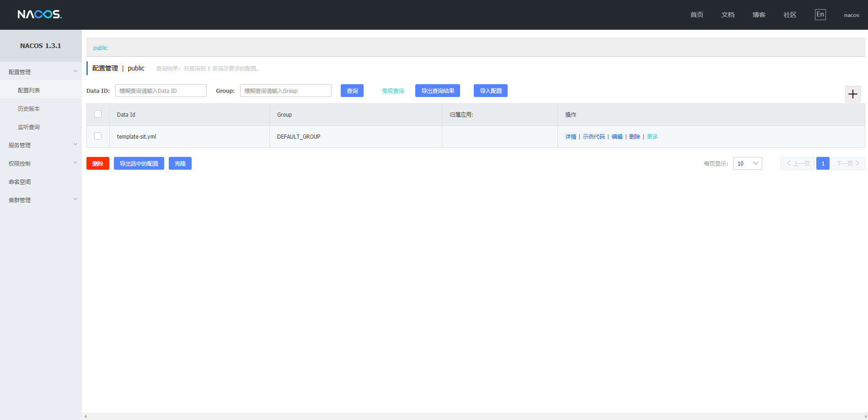
Task: Expand the 权限控制 sidebar menu
Action: [41, 163]
